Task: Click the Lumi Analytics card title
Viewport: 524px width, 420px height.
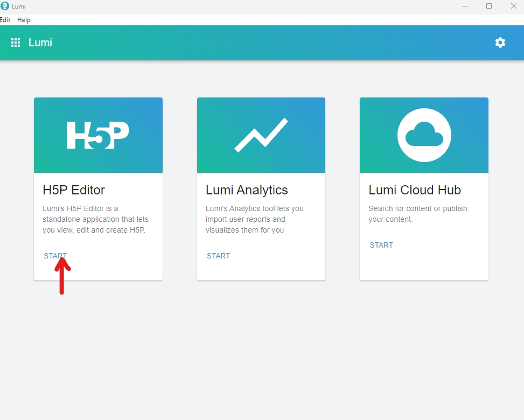Action: click(247, 190)
